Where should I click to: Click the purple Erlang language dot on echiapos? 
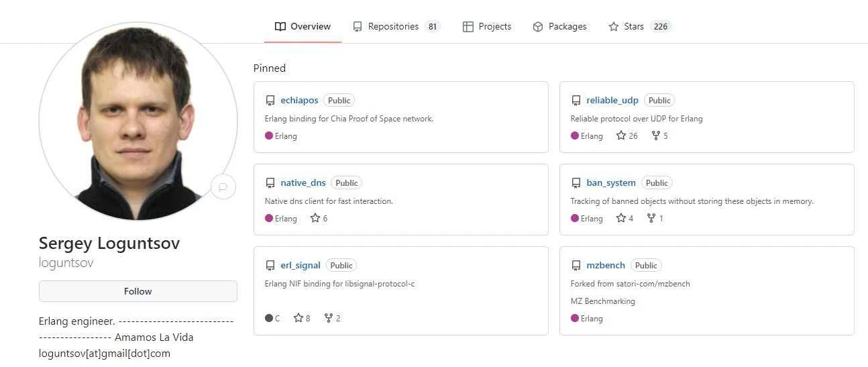click(269, 136)
